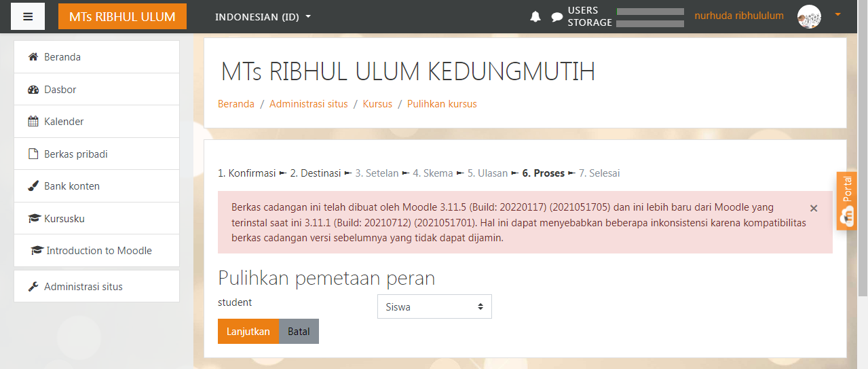The height and width of the screenshot is (369, 868).
Task: Click the 'Pulihkan pemetaan peran' heading
Action: tap(326, 278)
